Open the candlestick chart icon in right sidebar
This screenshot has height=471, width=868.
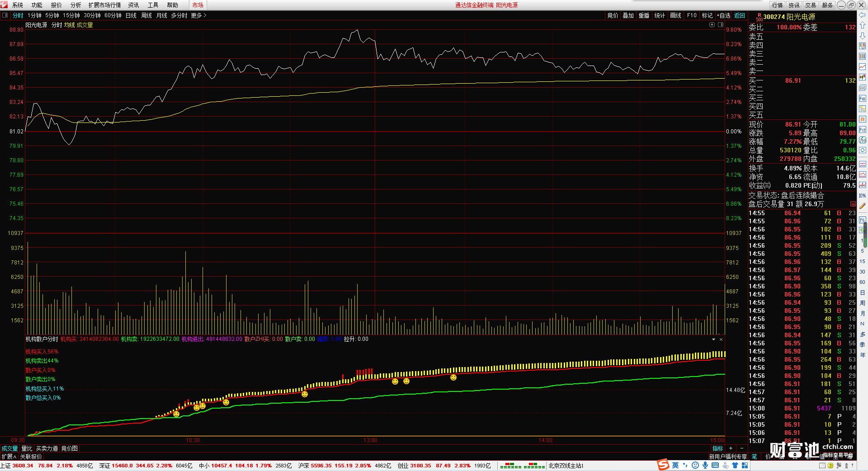(862, 77)
